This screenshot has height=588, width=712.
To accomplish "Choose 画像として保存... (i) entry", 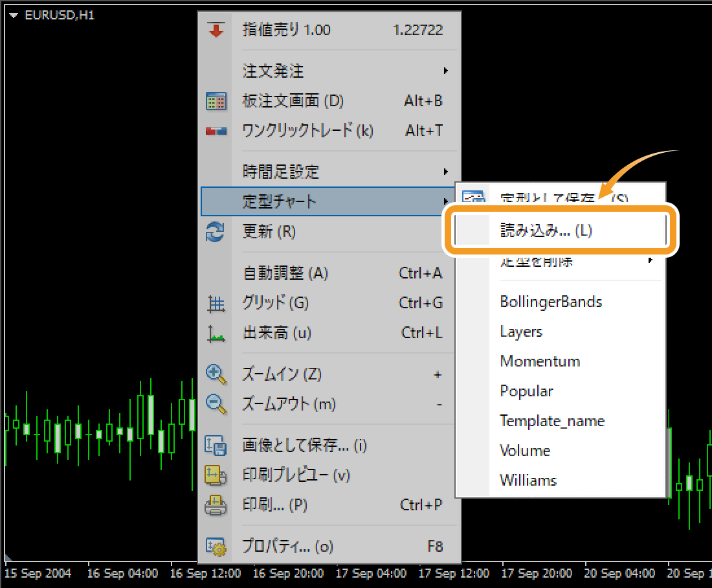I will click(x=329, y=446).
